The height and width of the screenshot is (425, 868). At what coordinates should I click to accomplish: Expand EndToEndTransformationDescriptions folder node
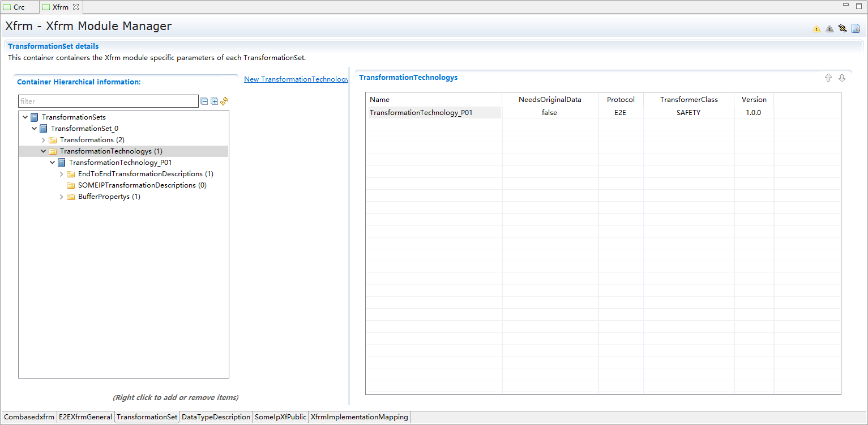tap(62, 174)
